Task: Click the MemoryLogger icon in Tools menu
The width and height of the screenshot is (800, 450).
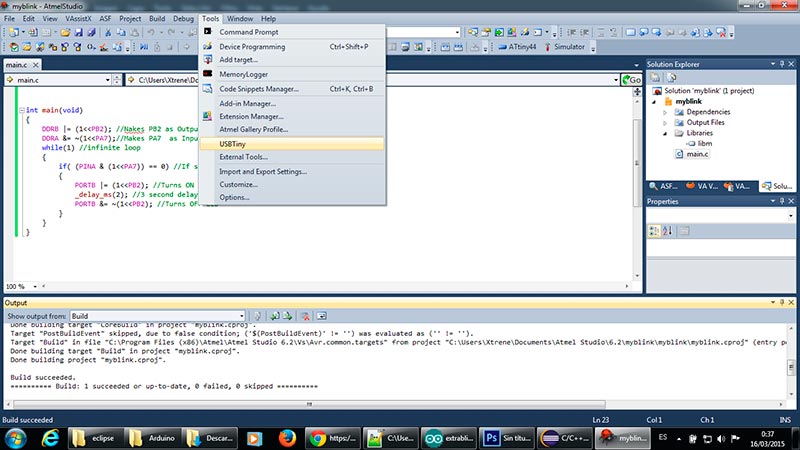Action: (208, 74)
